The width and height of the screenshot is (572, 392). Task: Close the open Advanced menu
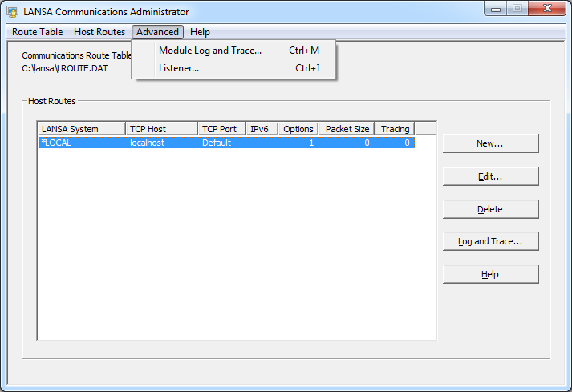pyautogui.click(x=157, y=32)
